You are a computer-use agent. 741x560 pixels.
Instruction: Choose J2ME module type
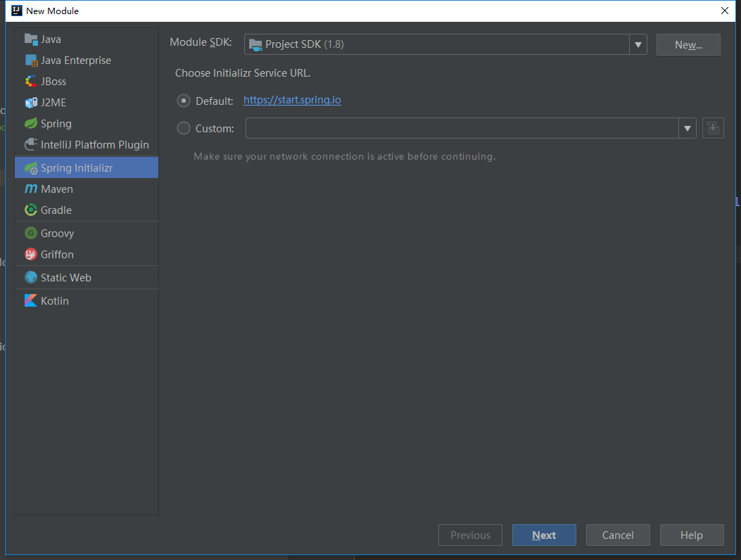click(87, 103)
